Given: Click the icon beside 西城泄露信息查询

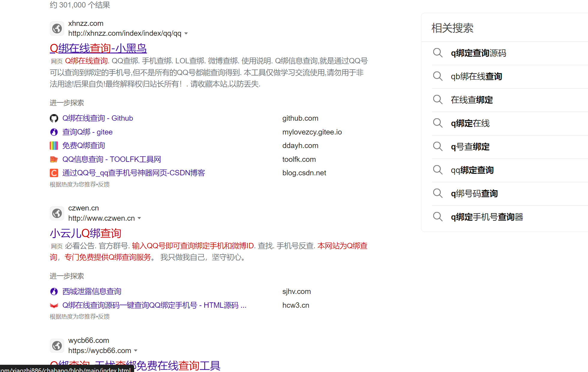Looking at the screenshot, I should [54, 292].
